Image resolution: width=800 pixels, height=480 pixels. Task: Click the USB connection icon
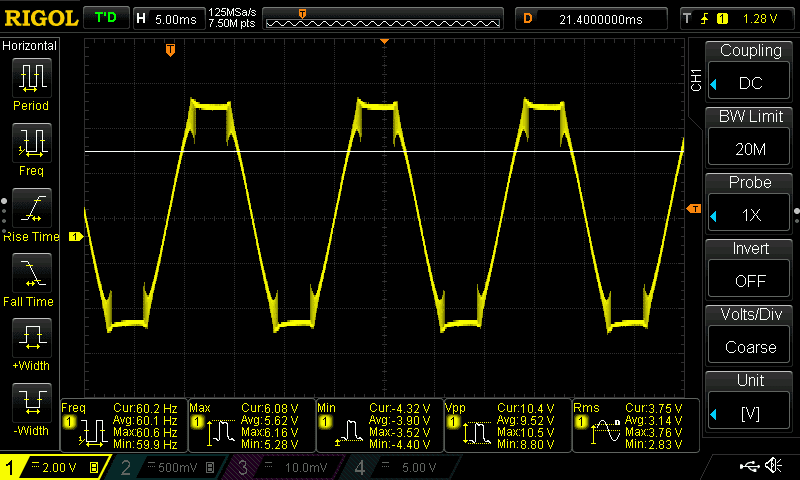point(749,466)
